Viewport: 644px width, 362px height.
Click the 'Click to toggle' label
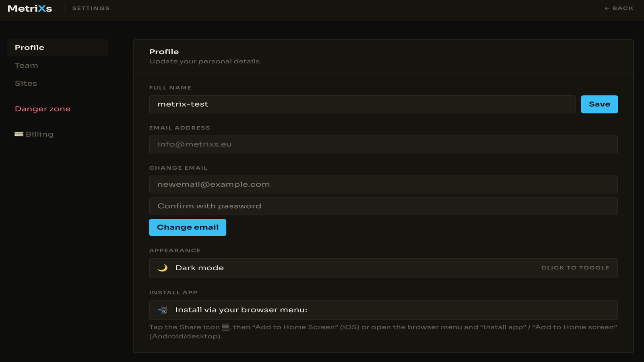coord(575,268)
